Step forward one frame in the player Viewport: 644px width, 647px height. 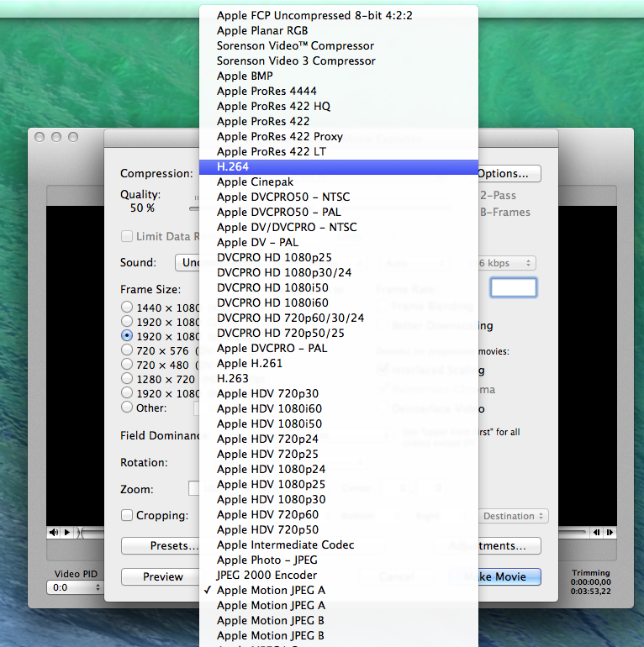coord(610,532)
